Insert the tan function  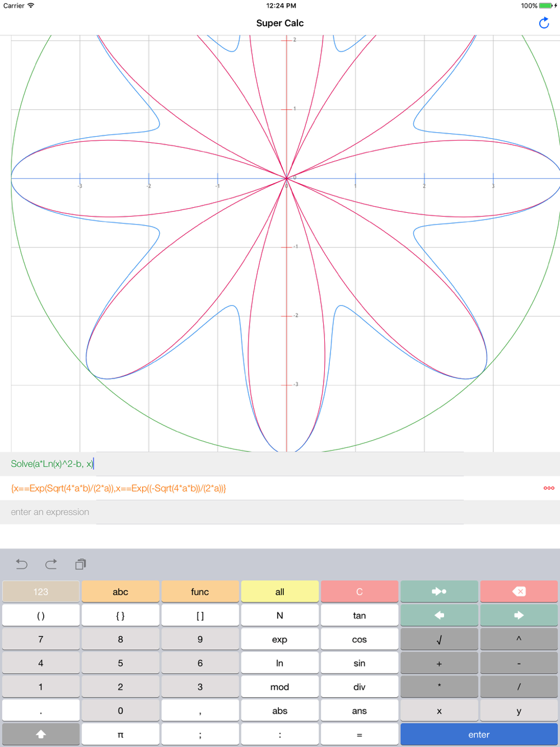coord(360,615)
